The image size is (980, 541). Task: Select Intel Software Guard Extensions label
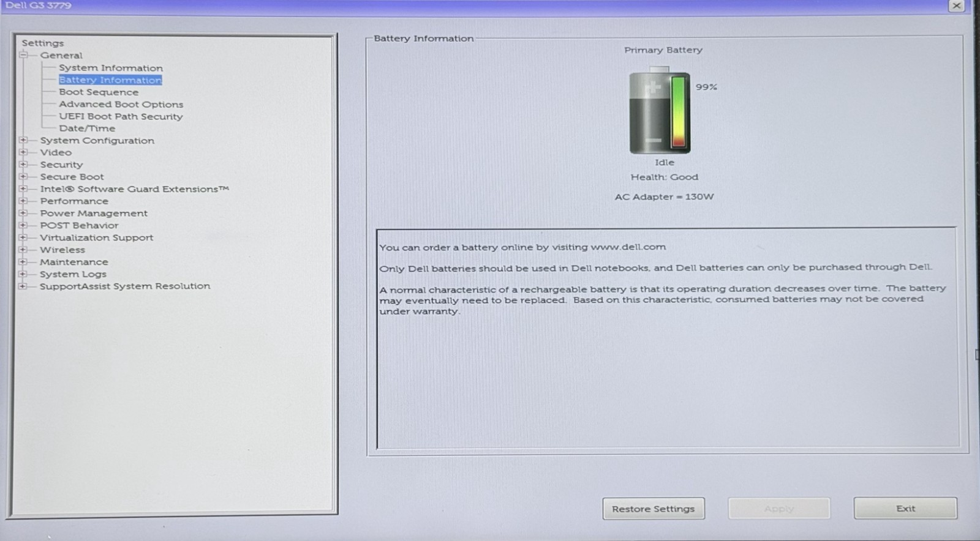[134, 189]
